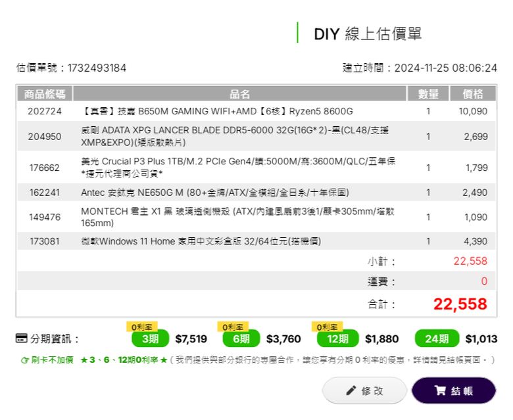The width and height of the screenshot is (513, 420).
Task: Click the 小計 label
Action: pos(381,261)
